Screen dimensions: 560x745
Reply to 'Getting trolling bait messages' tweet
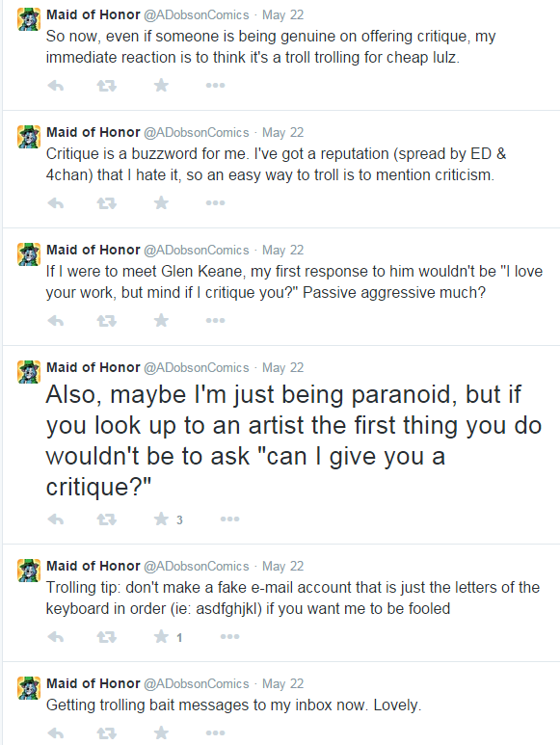56,733
